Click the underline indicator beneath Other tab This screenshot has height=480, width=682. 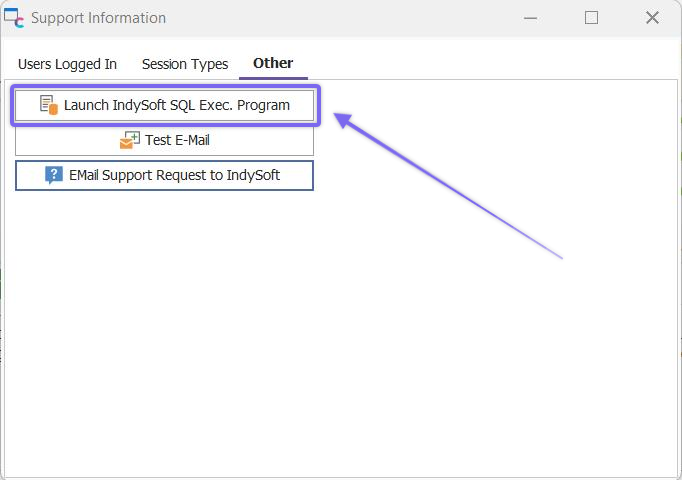tap(273, 77)
